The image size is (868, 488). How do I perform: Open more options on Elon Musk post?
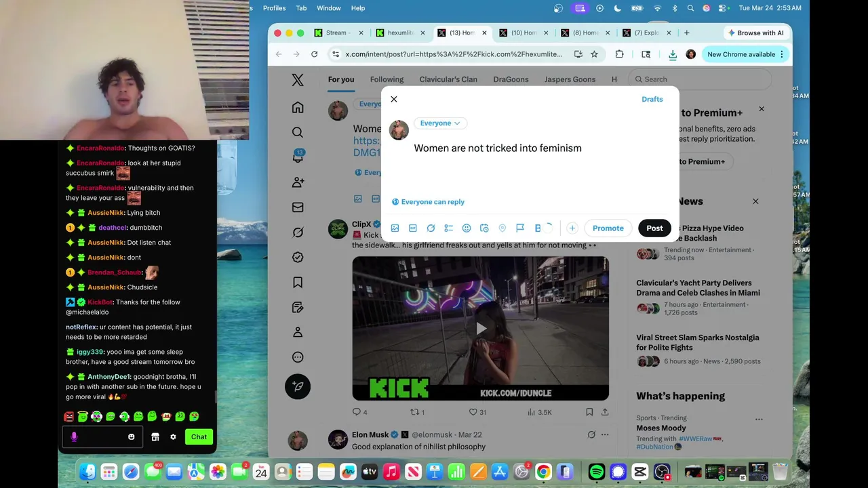605,434
